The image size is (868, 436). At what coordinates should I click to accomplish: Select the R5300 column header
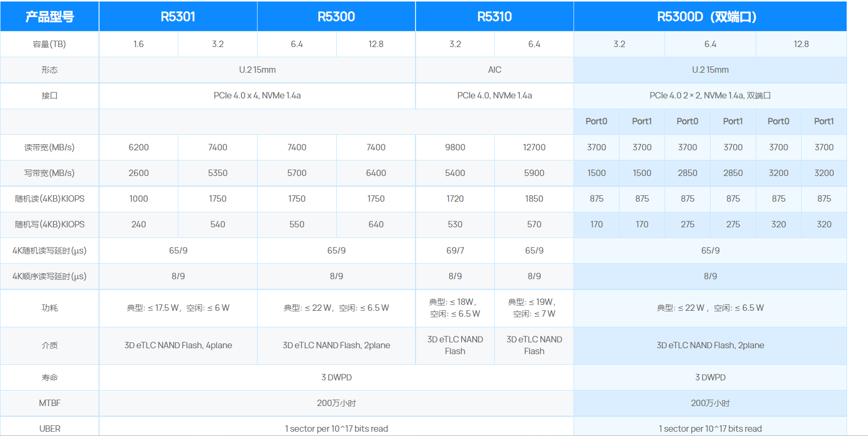click(x=336, y=17)
